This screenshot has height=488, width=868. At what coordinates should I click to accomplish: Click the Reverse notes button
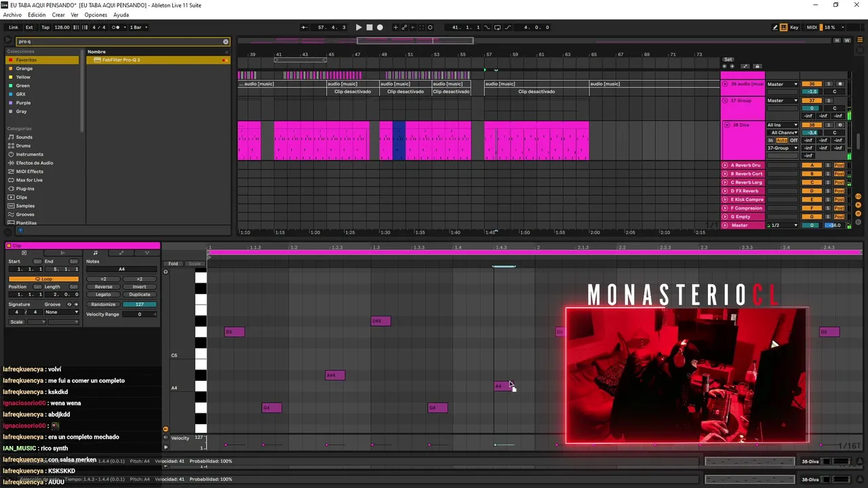[x=103, y=287]
